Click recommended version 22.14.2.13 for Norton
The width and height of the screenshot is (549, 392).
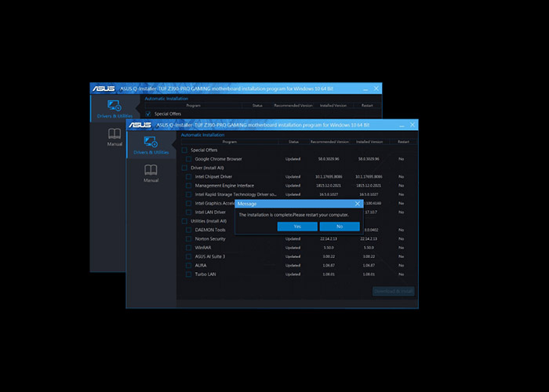(x=329, y=238)
